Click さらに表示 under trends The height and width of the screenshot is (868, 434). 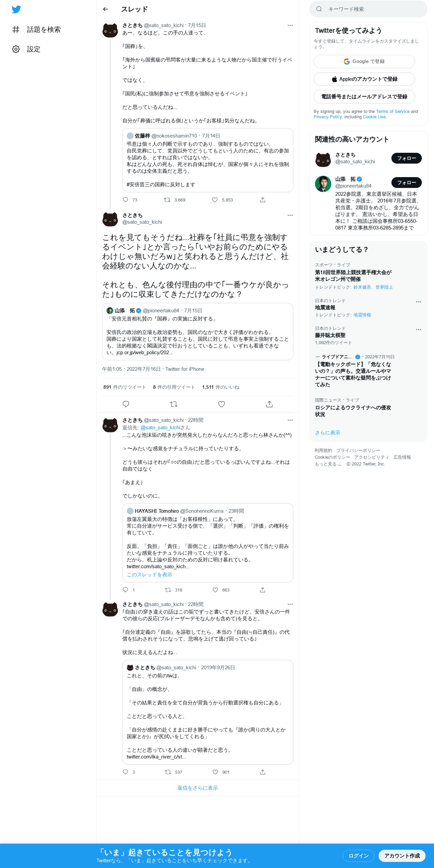click(x=328, y=433)
